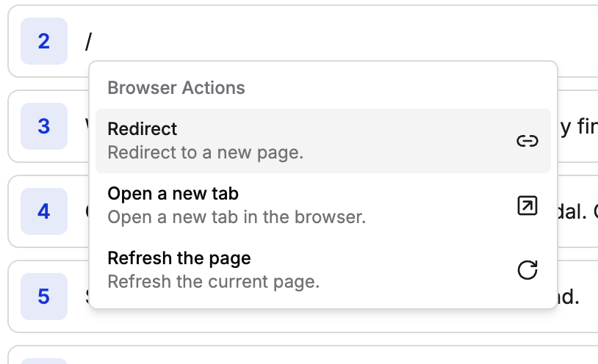Click the step 2 number badge

(x=44, y=42)
